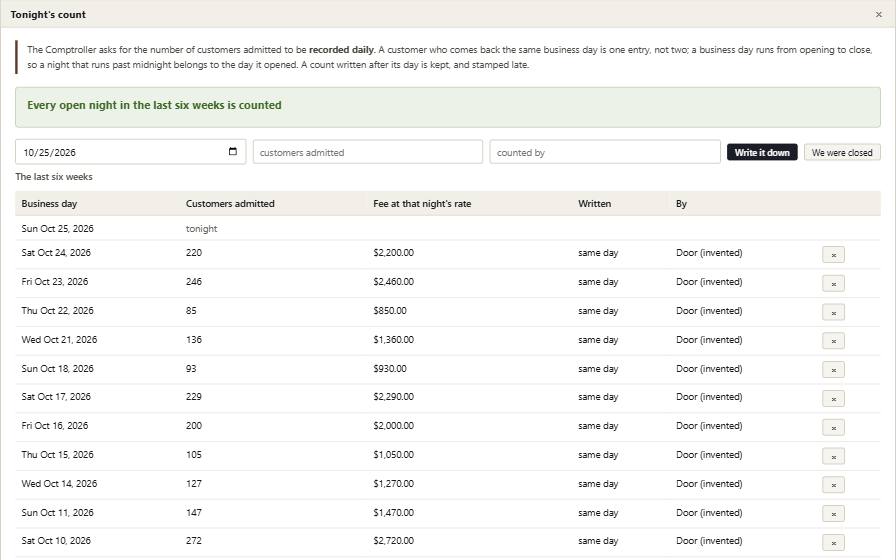
Task: Click the Customers admitted column header
Action: tap(230, 203)
